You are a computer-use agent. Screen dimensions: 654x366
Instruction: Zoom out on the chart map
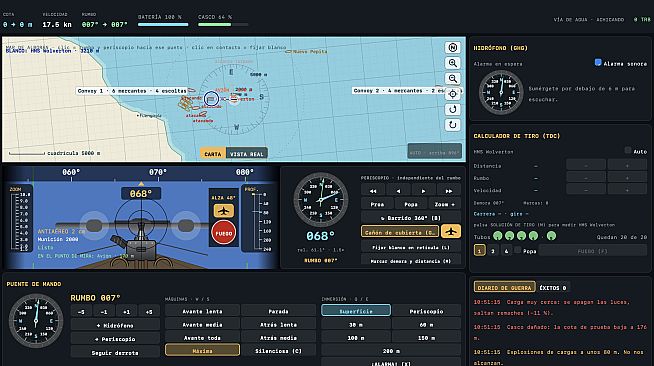click(453, 78)
